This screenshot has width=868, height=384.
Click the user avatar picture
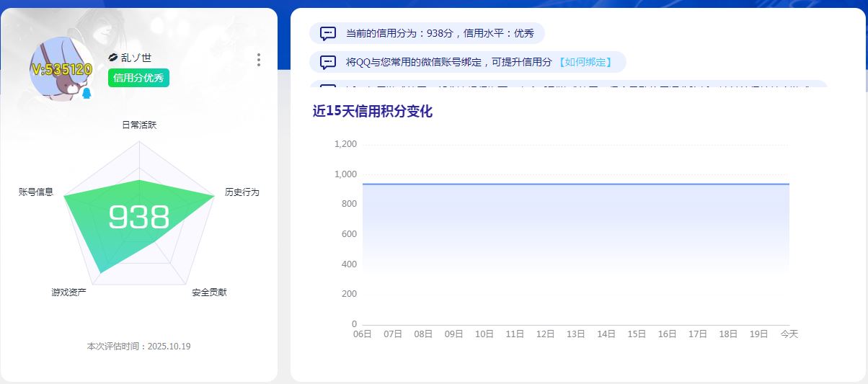62,68
